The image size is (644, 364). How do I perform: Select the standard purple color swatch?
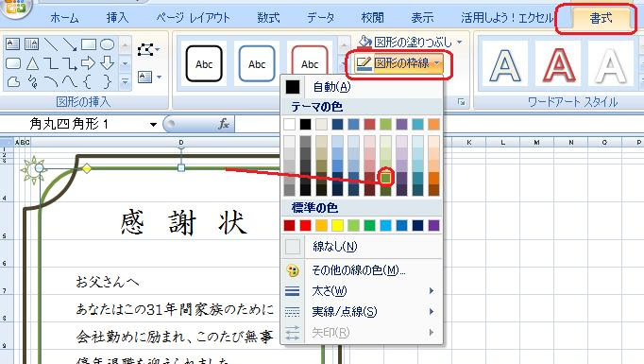433,225
